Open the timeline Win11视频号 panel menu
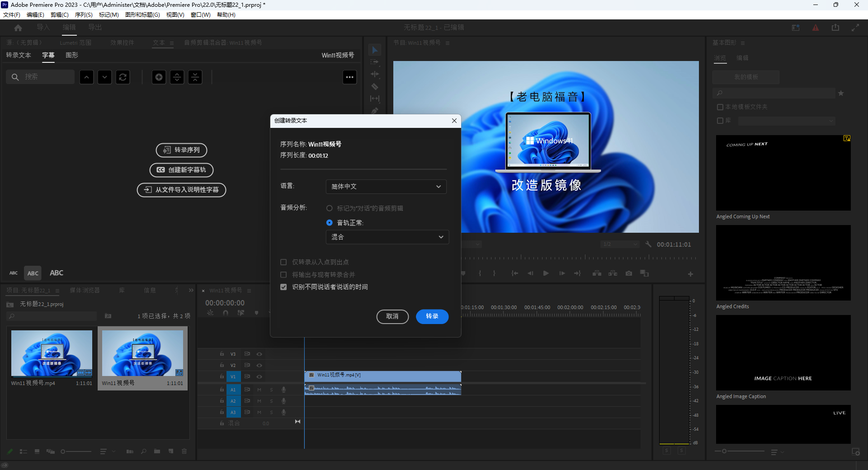 point(249,291)
